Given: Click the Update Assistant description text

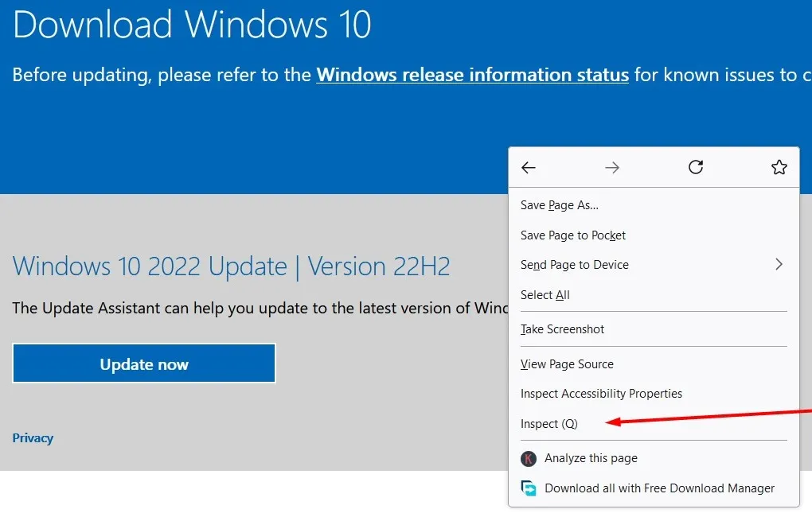Looking at the screenshot, I should click(260, 308).
